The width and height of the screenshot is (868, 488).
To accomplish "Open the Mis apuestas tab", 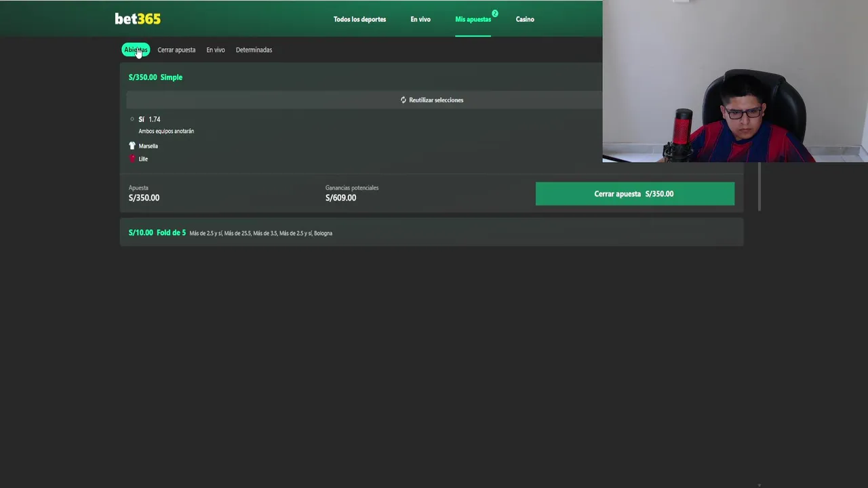I will (x=473, y=19).
